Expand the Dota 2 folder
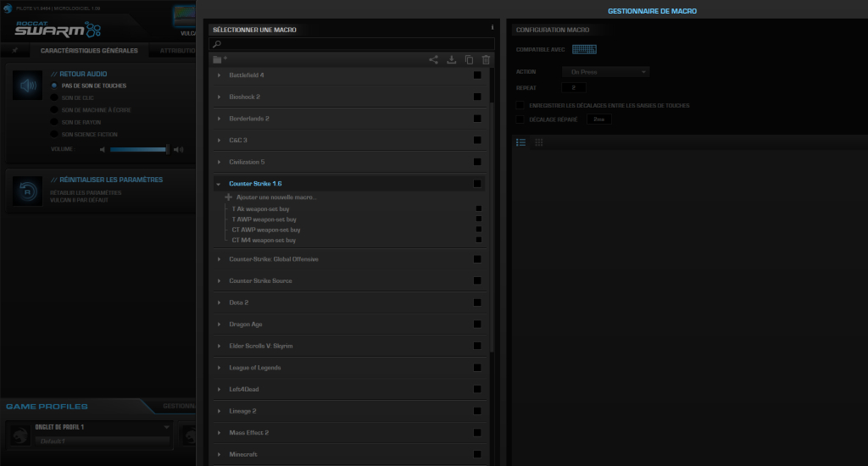 [x=220, y=302]
